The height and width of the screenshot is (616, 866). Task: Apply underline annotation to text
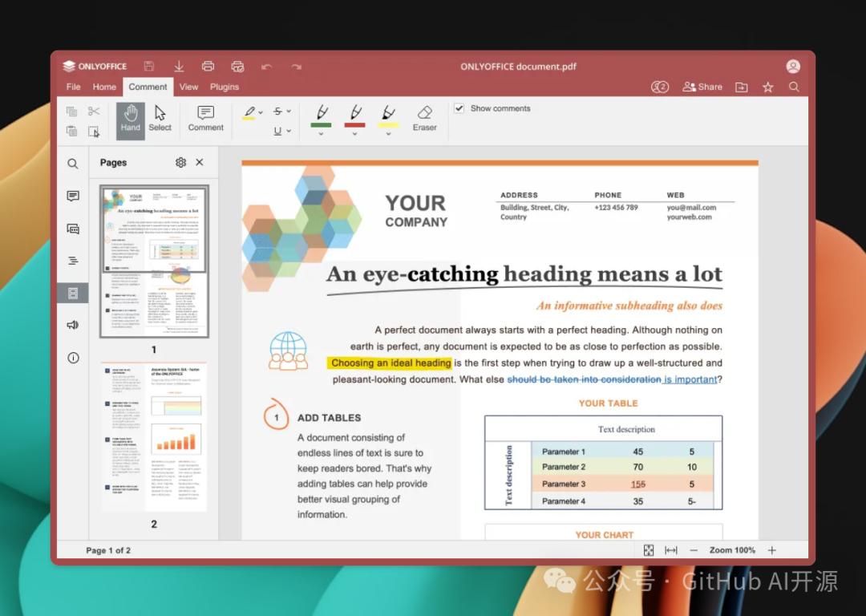(x=277, y=131)
